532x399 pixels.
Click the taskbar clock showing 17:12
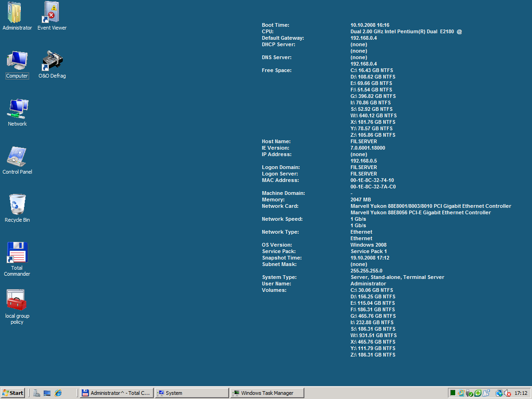[521, 393]
